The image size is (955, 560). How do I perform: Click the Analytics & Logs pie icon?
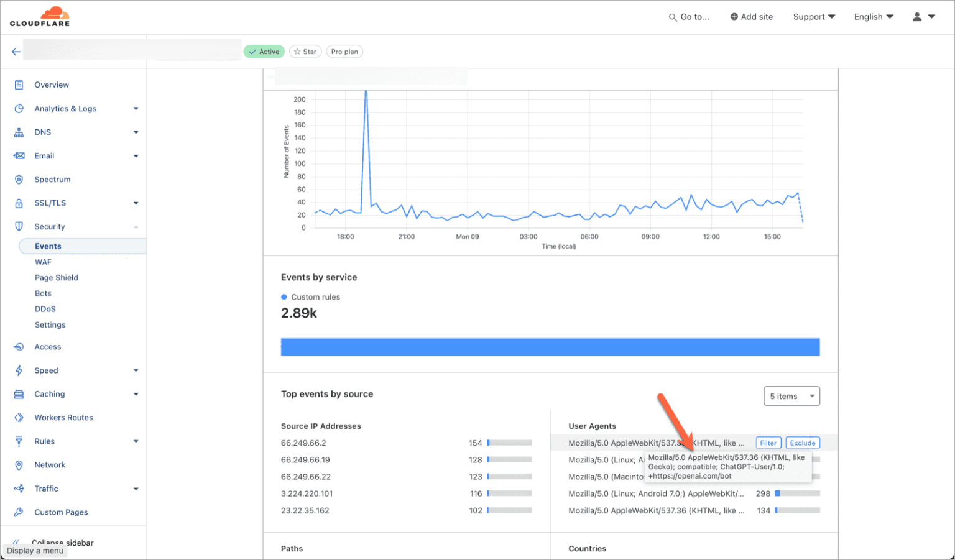(19, 108)
